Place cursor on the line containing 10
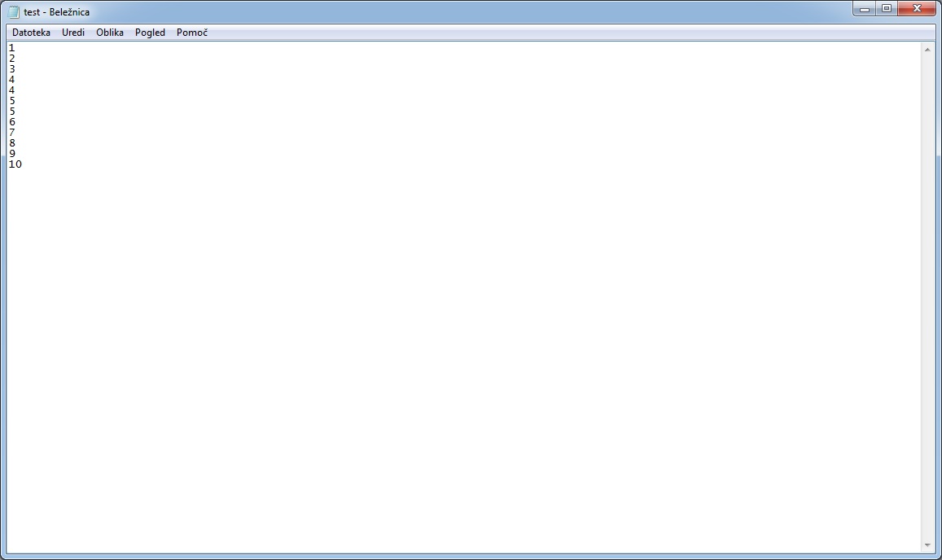The image size is (942, 560). [x=15, y=164]
